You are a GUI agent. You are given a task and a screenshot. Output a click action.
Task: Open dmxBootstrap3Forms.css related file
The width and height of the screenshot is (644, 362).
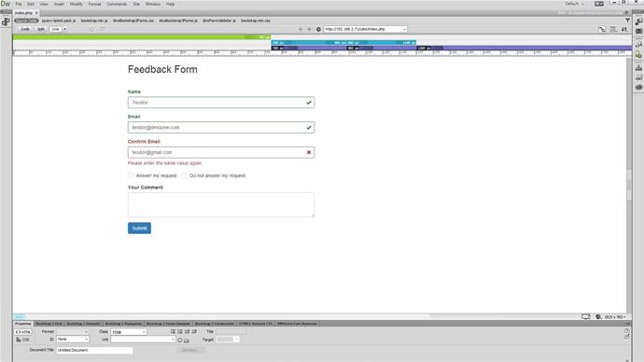133,21
